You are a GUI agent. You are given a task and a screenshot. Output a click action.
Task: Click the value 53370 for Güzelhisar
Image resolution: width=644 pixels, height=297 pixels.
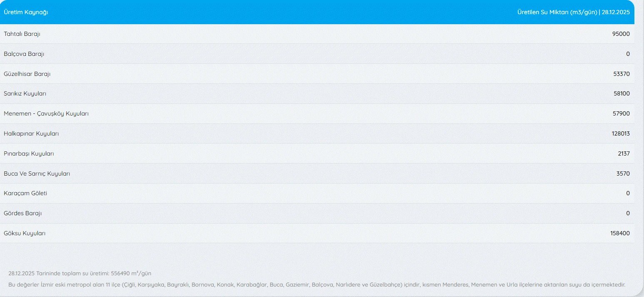click(622, 74)
